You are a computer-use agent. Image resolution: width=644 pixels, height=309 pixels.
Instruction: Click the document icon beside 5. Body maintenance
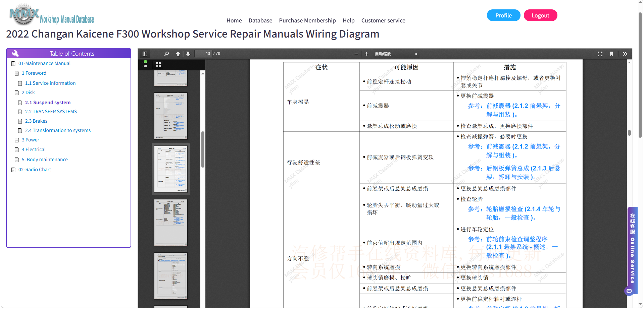pos(17,160)
